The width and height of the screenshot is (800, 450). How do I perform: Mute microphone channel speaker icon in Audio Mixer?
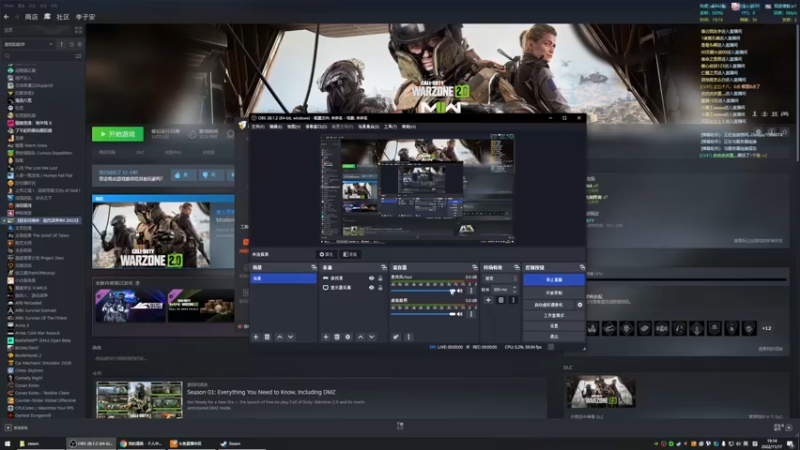point(460,291)
